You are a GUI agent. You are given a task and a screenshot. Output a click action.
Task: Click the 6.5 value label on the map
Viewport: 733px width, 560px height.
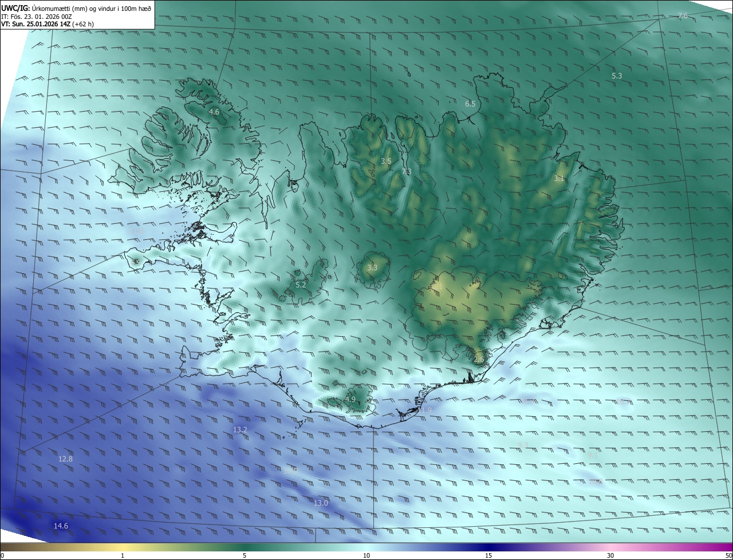click(470, 104)
